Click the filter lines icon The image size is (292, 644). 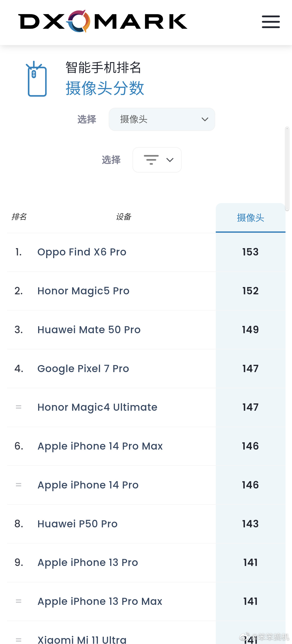coord(151,160)
